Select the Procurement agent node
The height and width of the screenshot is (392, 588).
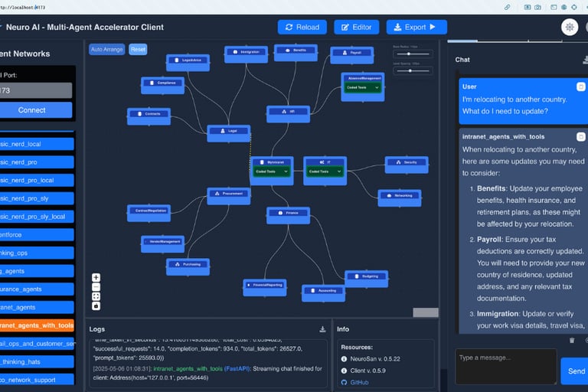pyautogui.click(x=229, y=196)
